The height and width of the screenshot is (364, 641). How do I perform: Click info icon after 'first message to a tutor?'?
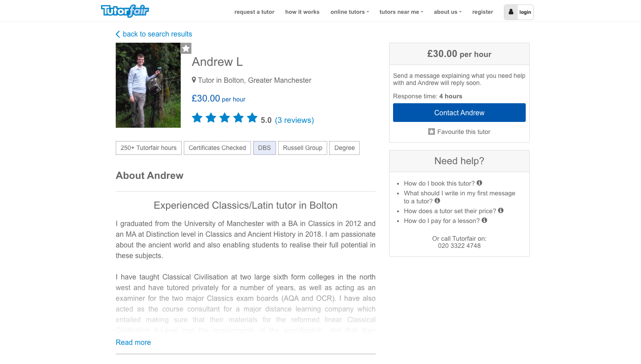[x=437, y=201]
